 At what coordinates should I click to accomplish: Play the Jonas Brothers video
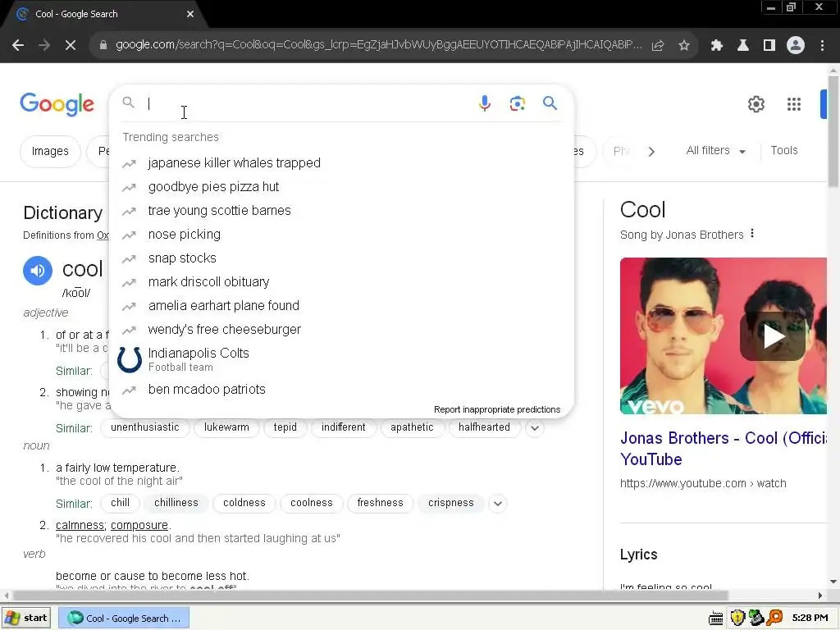pyautogui.click(x=773, y=336)
